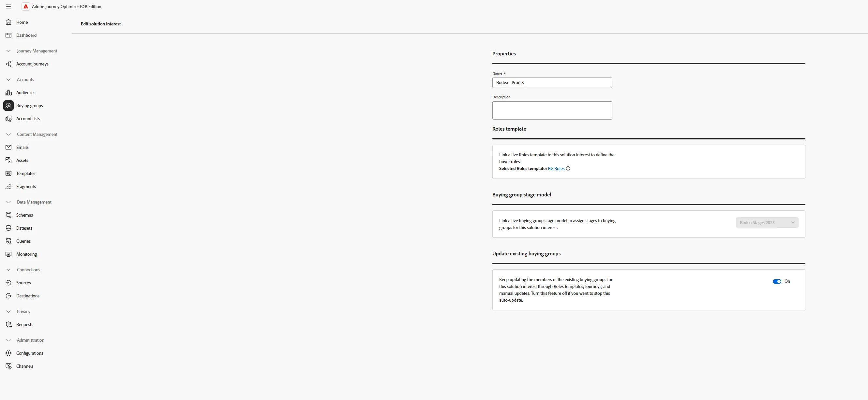The width and height of the screenshot is (868, 400).
Task: Click the Sources icon
Action: [8, 283]
